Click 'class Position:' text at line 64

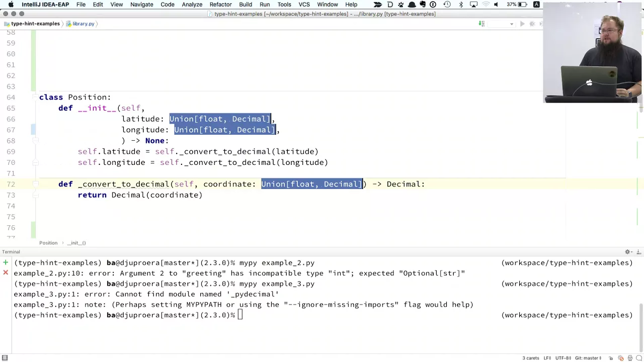click(x=75, y=97)
